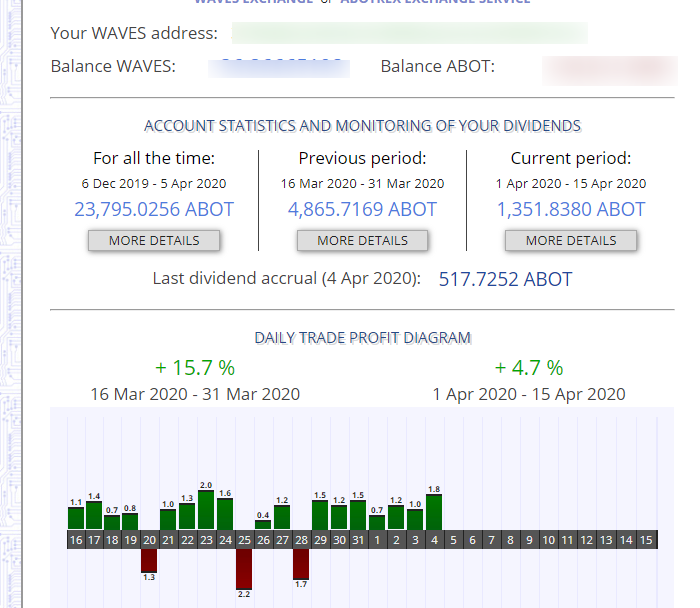
Task: Click the blurred Balance ABOT value
Action: click(x=610, y=71)
